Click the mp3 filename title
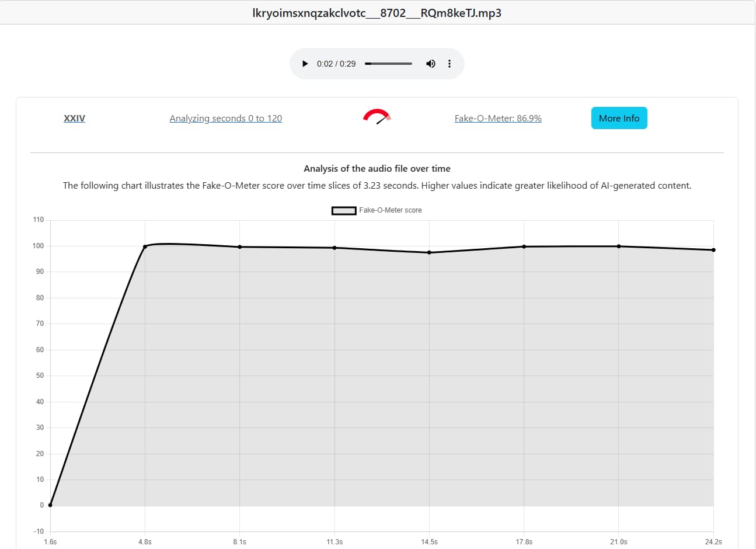 click(377, 13)
